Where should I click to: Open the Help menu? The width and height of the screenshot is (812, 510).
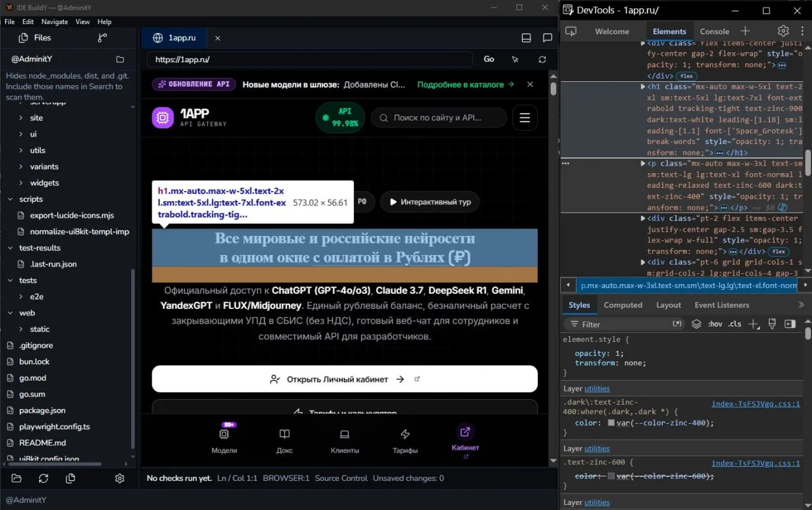coord(104,22)
